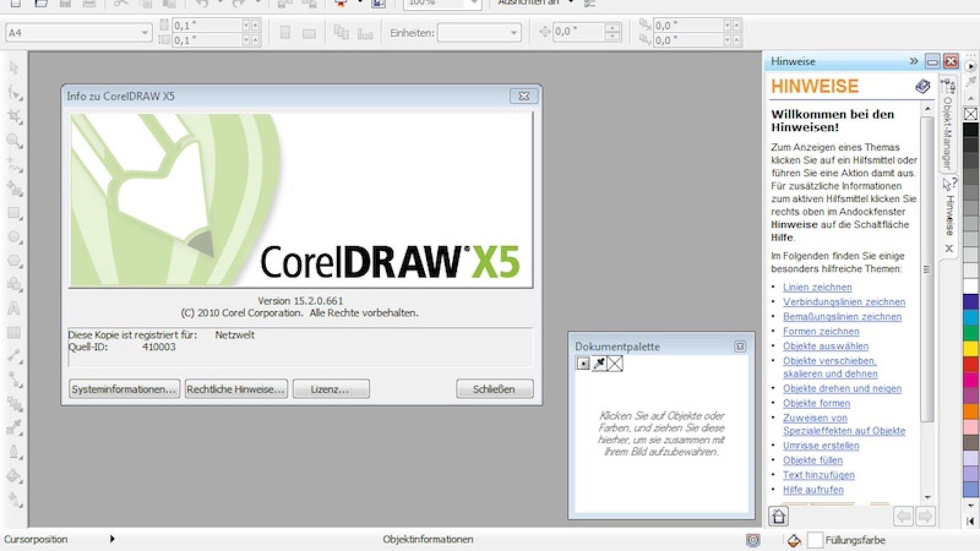Viewport: 980px width, 551px height.
Task: Select the Crop tool in toolbox
Action: (x=13, y=116)
